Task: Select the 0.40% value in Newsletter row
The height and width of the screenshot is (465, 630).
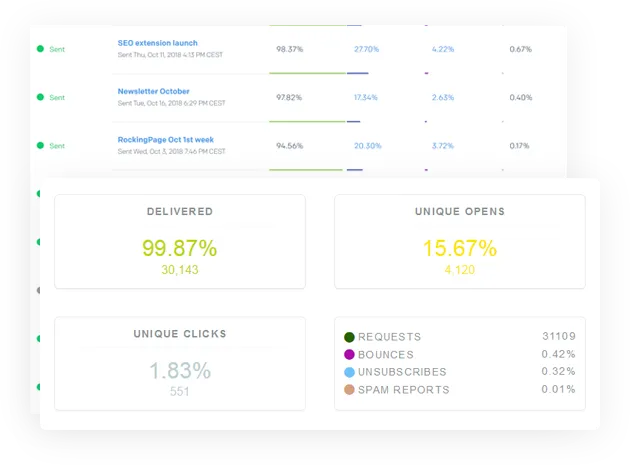Action: pos(521,97)
